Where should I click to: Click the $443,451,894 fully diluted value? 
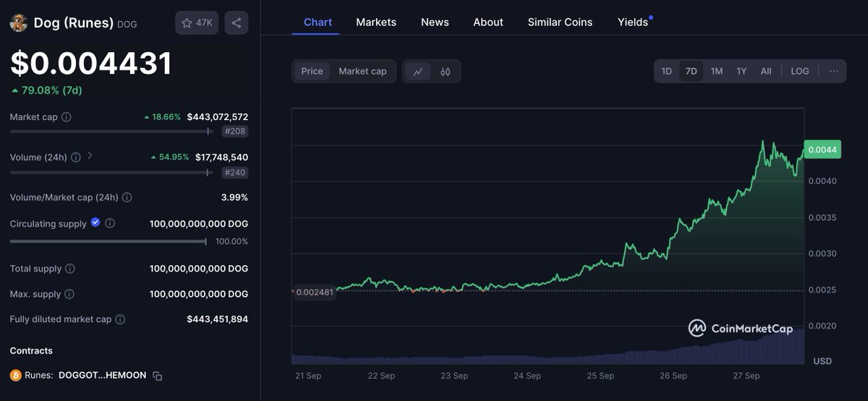218,319
